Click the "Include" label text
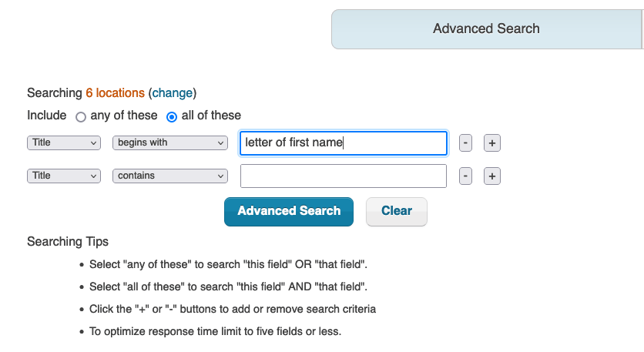The image size is (644, 352). 47,116
